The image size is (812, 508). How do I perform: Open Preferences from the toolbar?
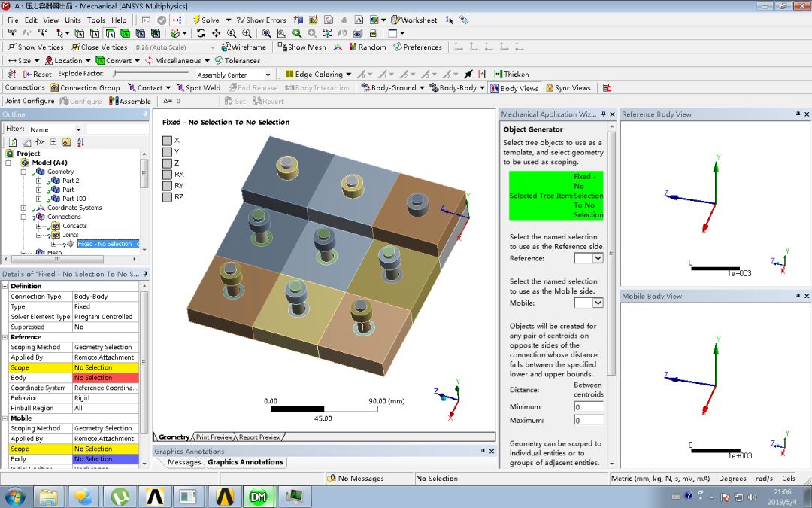419,47
